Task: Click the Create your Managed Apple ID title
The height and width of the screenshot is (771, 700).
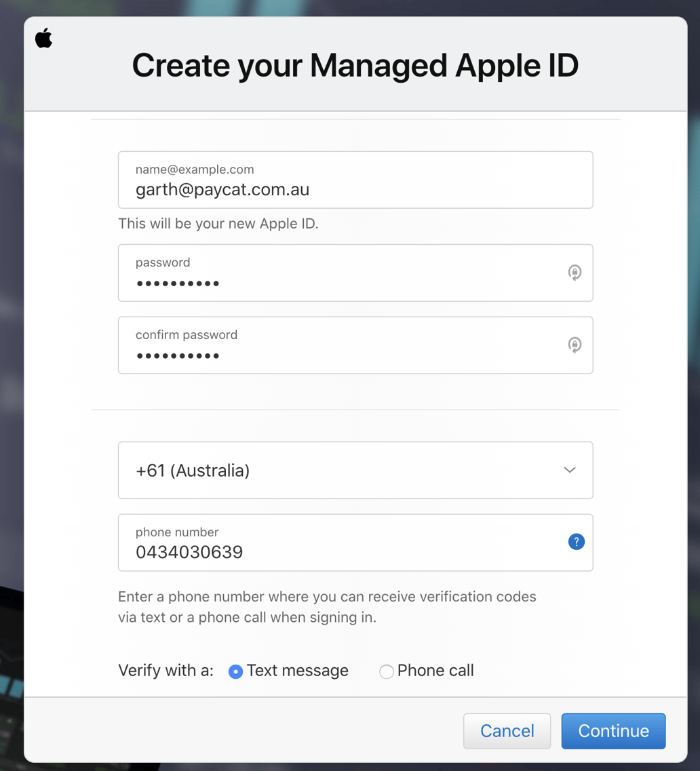Action: (x=355, y=65)
